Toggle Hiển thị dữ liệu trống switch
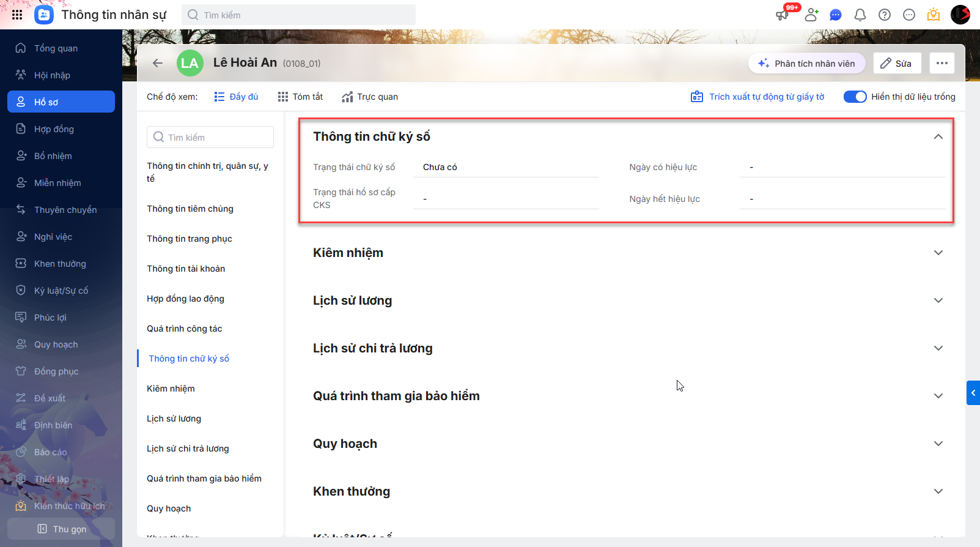This screenshot has height=547, width=980. 855,97
